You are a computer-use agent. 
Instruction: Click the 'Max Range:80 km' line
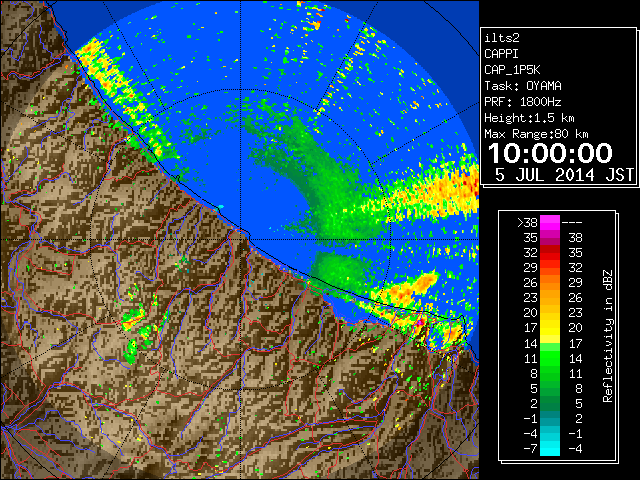(536, 134)
